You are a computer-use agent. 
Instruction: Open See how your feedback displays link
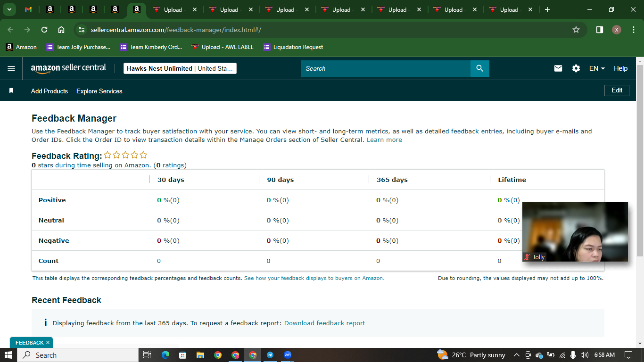(x=314, y=278)
